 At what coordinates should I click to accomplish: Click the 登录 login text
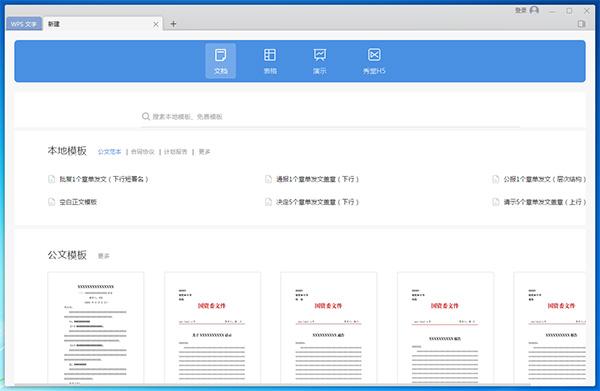521,10
